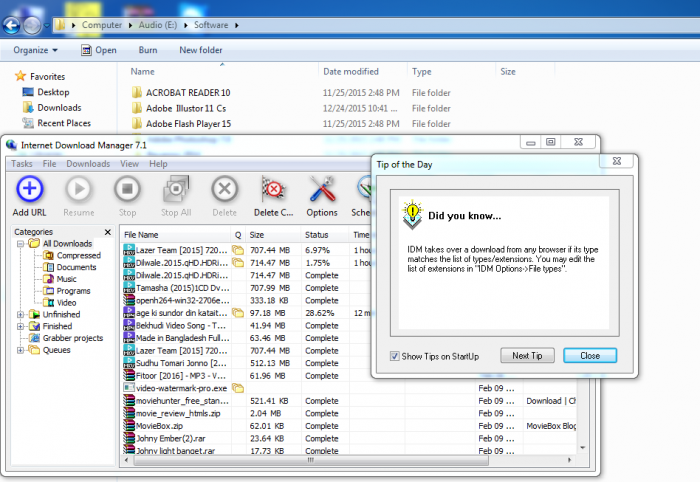The width and height of the screenshot is (700, 482).
Task: Select the Documents category icon
Action: [48, 267]
